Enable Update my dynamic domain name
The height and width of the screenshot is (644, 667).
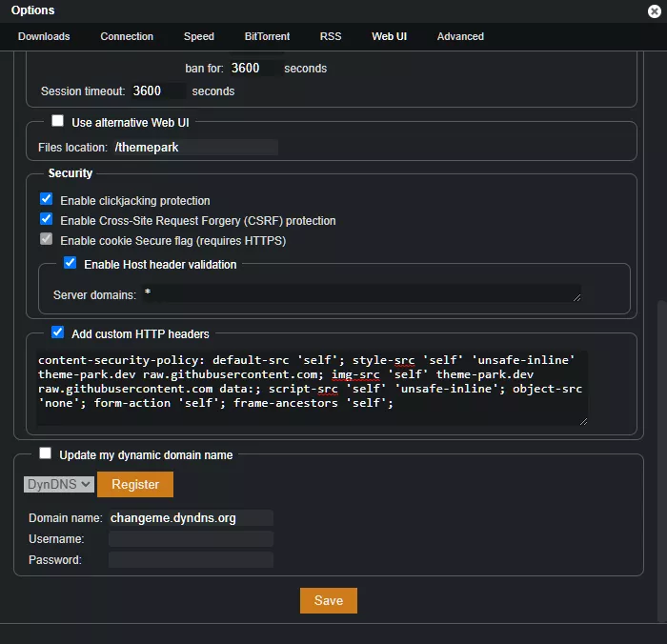tap(46, 454)
